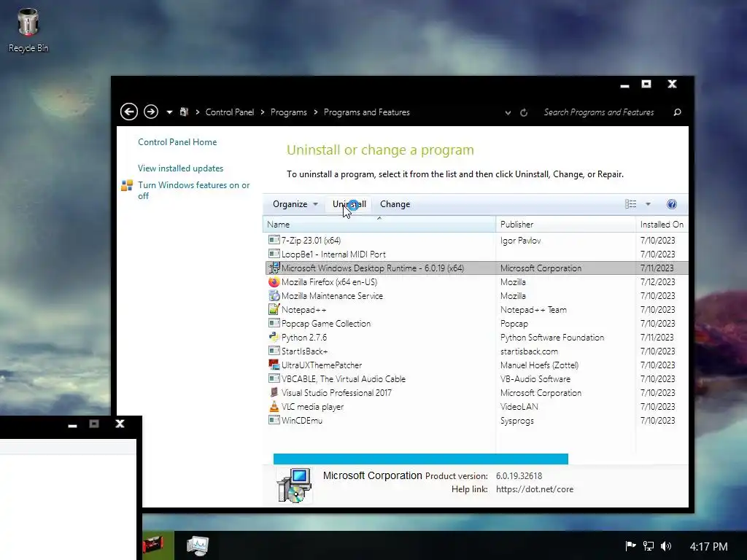Image resolution: width=747 pixels, height=560 pixels.
Task: Select the Mozilla Maintenance Service icon
Action: pyautogui.click(x=274, y=296)
